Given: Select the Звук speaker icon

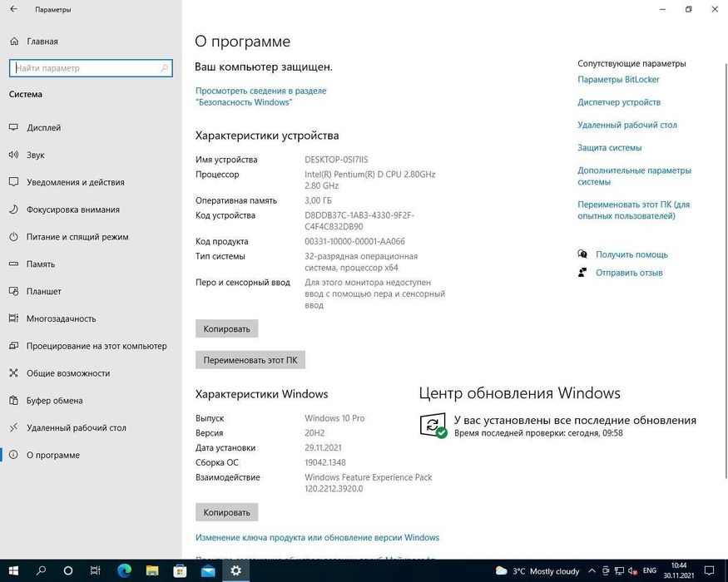Looking at the screenshot, I should coord(14,155).
